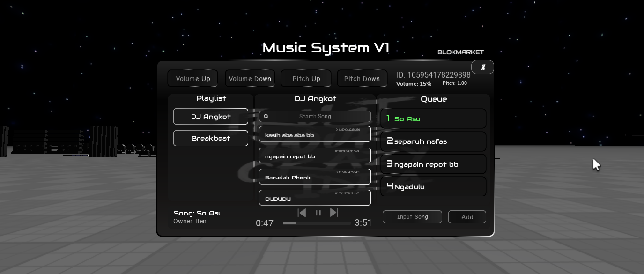644x274 pixels.
Task: Click the magnifier search icon
Action: click(x=266, y=116)
